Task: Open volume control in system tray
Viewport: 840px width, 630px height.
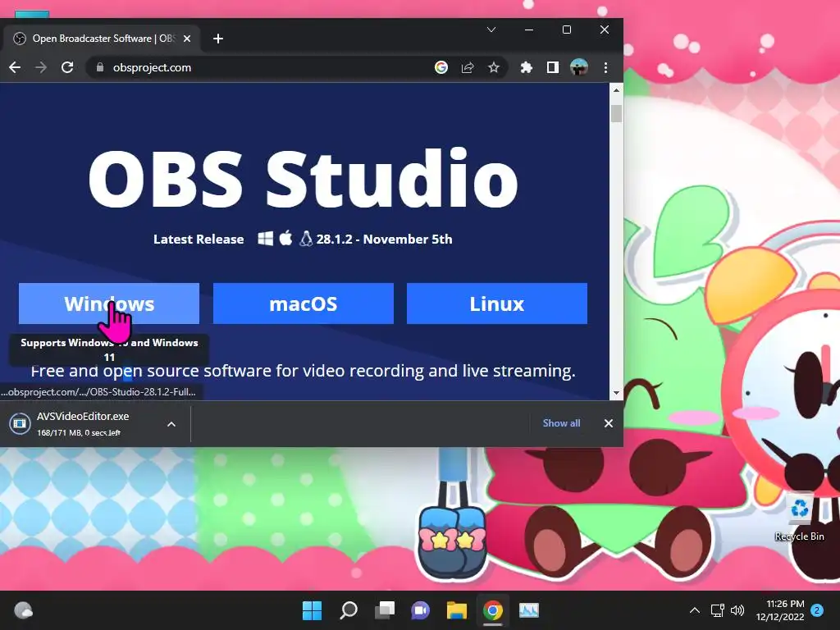Action: (737, 610)
